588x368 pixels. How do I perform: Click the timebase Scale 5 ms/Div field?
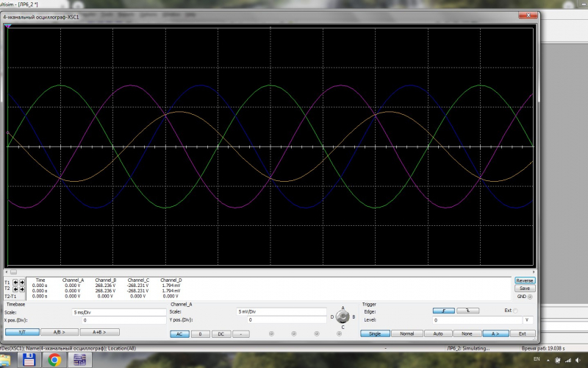coord(119,312)
